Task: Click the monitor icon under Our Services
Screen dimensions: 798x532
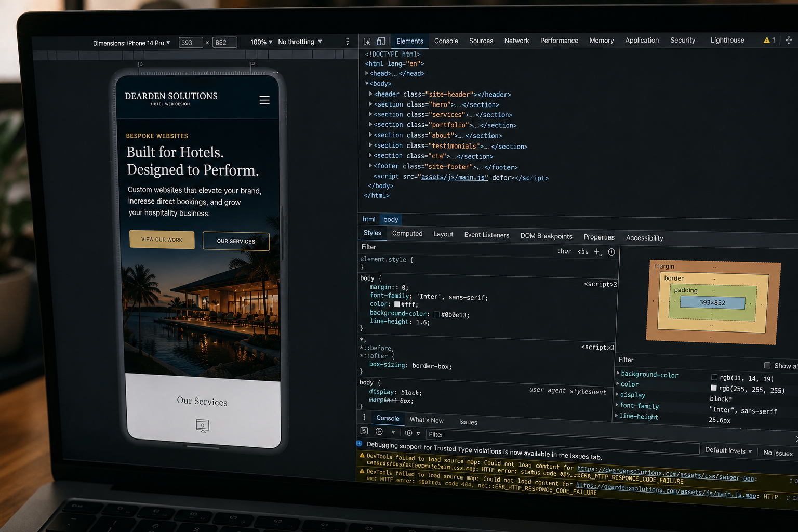Action: point(203,426)
